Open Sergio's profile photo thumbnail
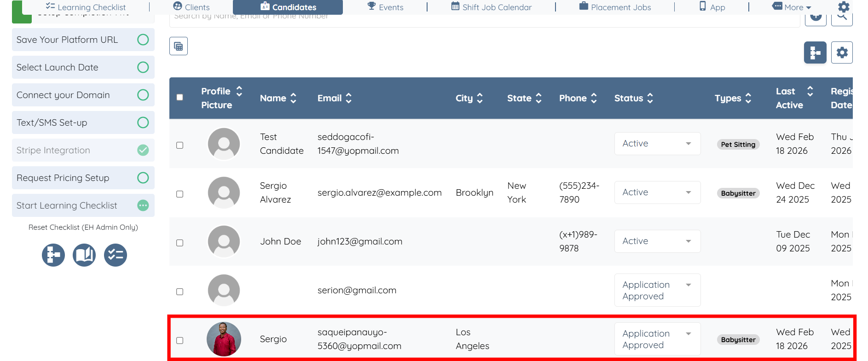Viewport: 868px width, 361px height. click(x=224, y=339)
